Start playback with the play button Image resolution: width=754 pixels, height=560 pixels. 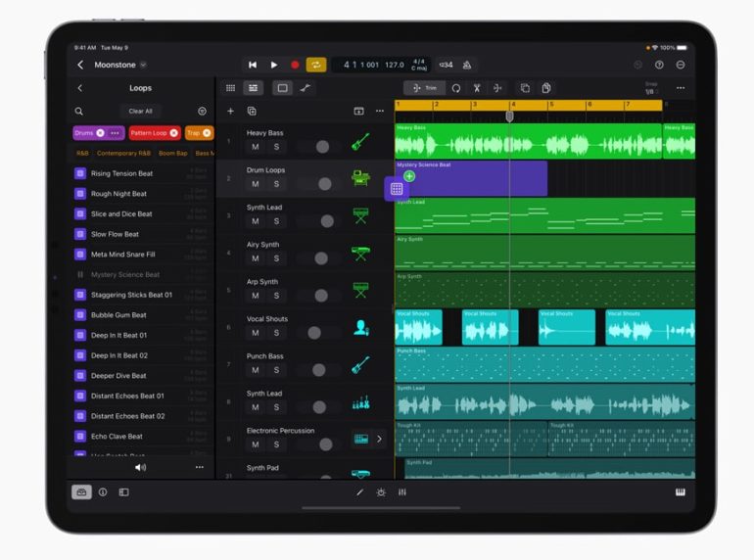pyautogui.click(x=273, y=65)
